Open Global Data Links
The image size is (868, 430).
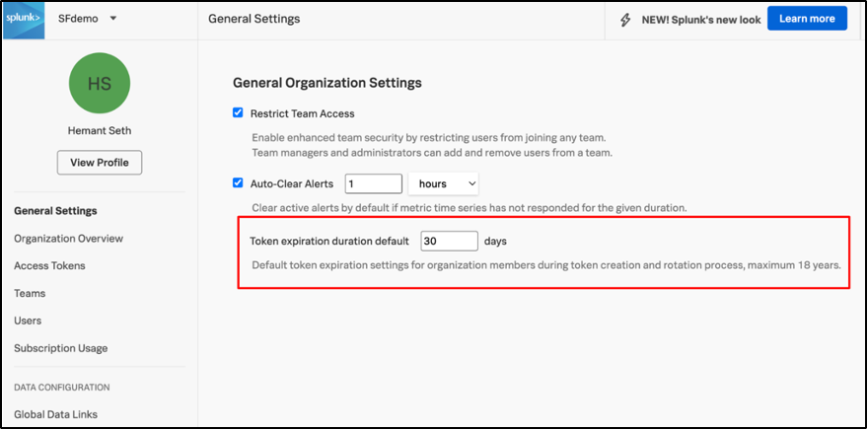tap(55, 414)
